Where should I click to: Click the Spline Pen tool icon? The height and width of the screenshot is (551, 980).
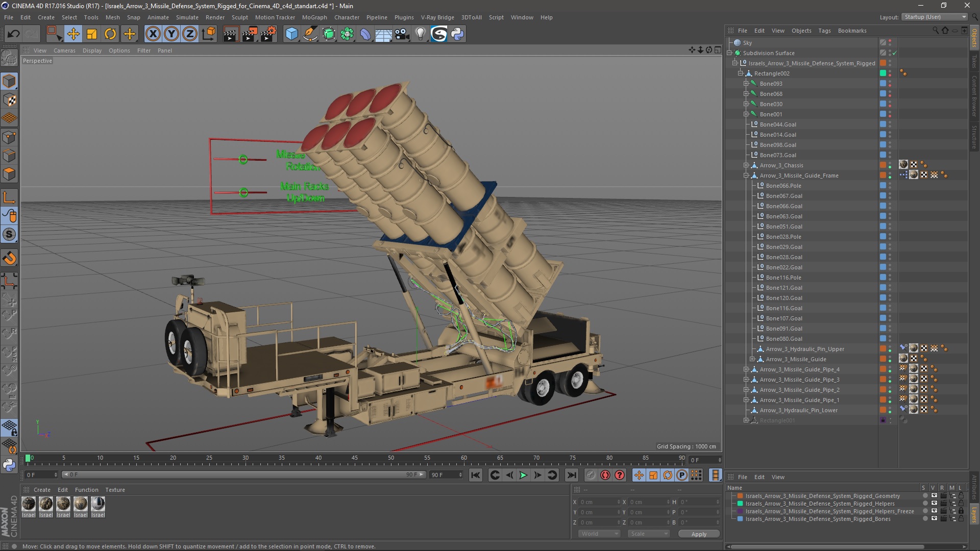coord(310,34)
